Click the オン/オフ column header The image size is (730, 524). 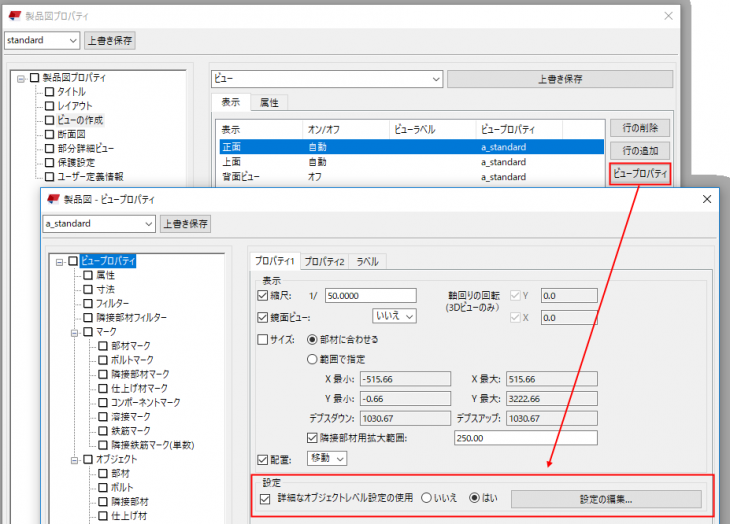pos(345,129)
